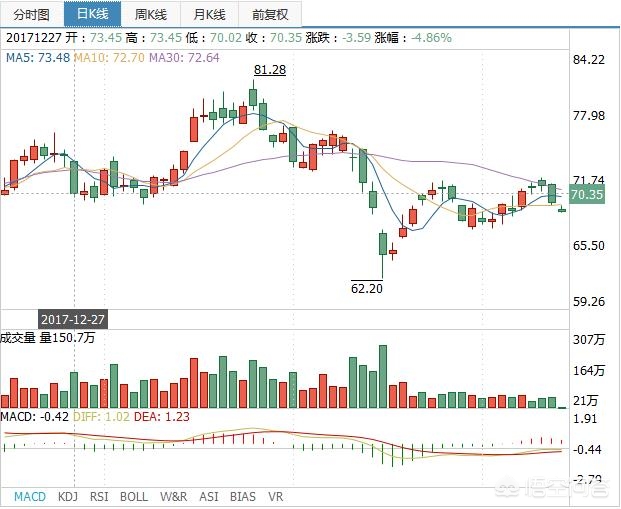Open the 周K线 tab
The image size is (621, 509).
click(x=151, y=14)
